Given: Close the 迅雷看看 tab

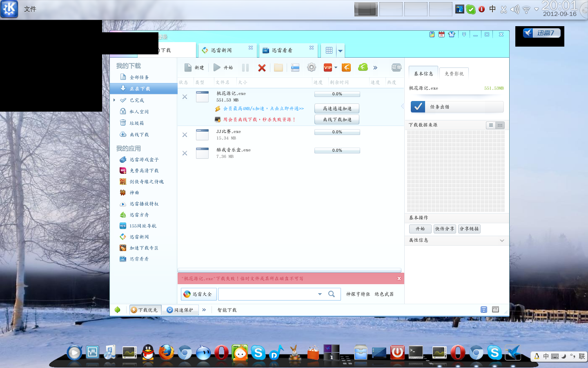Looking at the screenshot, I should click(312, 48).
